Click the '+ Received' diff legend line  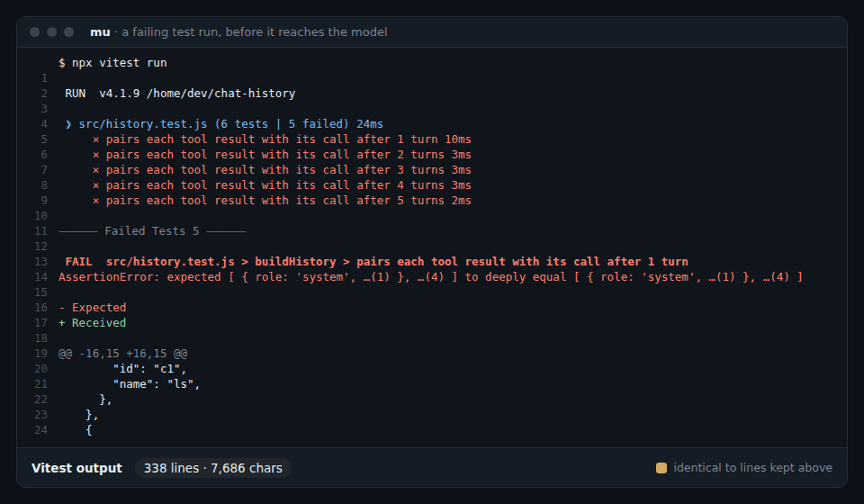[x=93, y=323]
